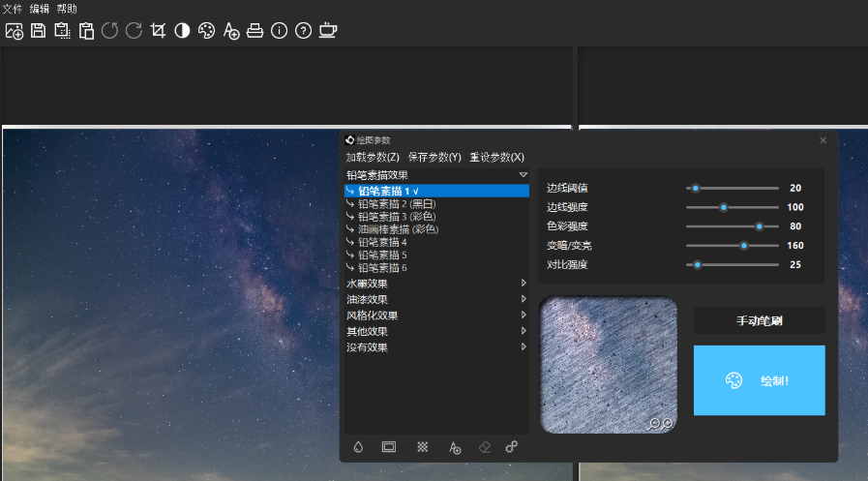868x481 pixels.
Task: Click the printer icon in toolbar
Action: coord(254,31)
